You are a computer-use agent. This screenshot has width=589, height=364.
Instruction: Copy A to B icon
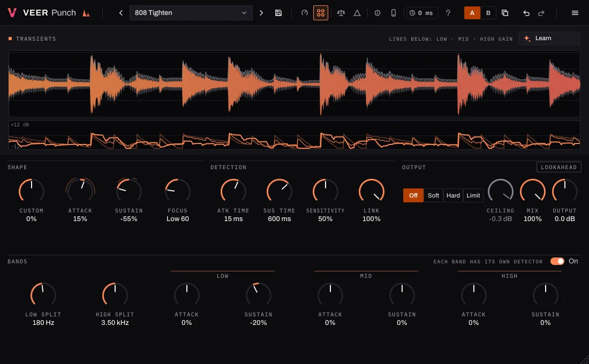(x=505, y=13)
